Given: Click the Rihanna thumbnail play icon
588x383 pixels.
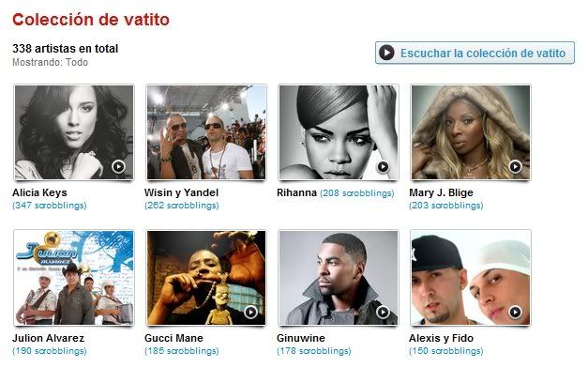Looking at the screenshot, I should point(383,166).
